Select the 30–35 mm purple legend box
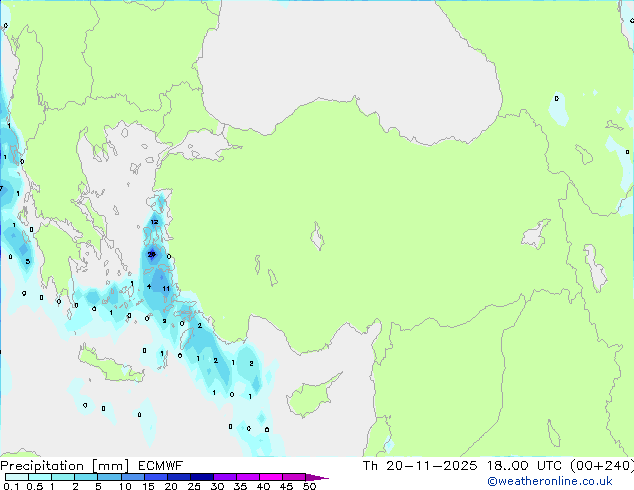 click(224, 477)
